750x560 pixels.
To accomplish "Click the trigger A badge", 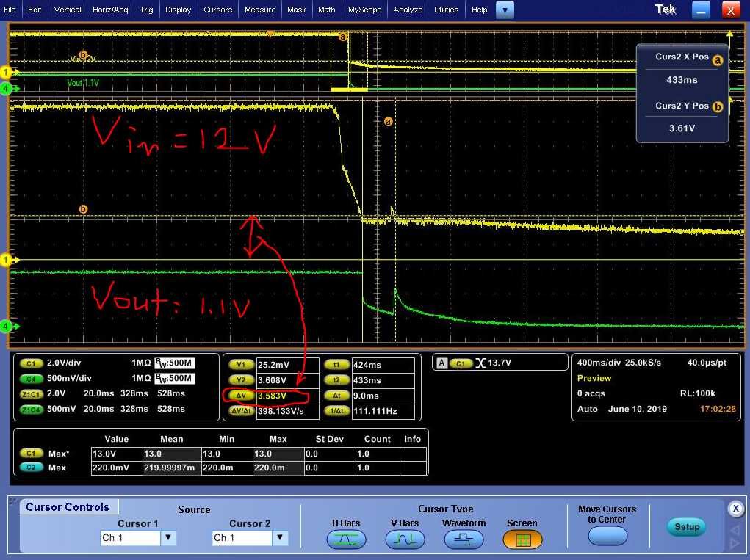I will [x=441, y=363].
